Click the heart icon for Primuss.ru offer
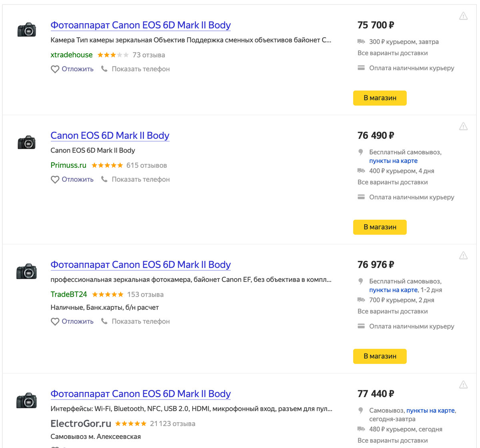The width and height of the screenshot is (480, 448). coord(55,180)
